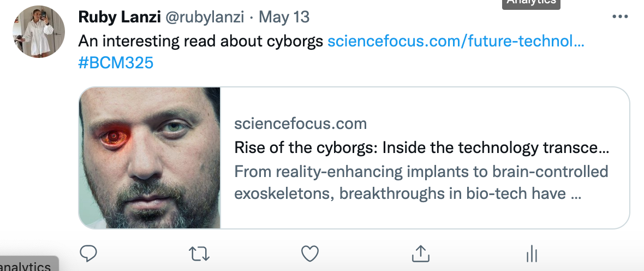Open the three-dot more options menu
Image resolution: width=644 pixels, height=271 pixels.
620,17
